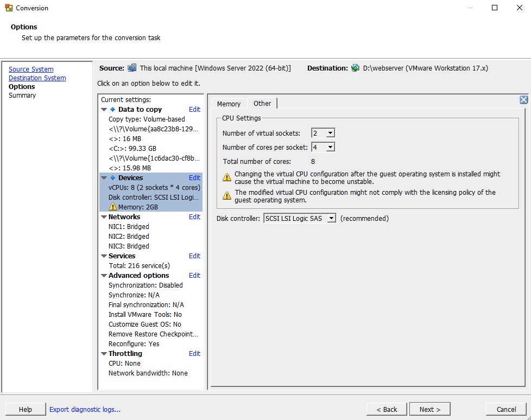Viewport: 531px width, 420px height.
Task: Click the Next button
Action: pos(430,409)
